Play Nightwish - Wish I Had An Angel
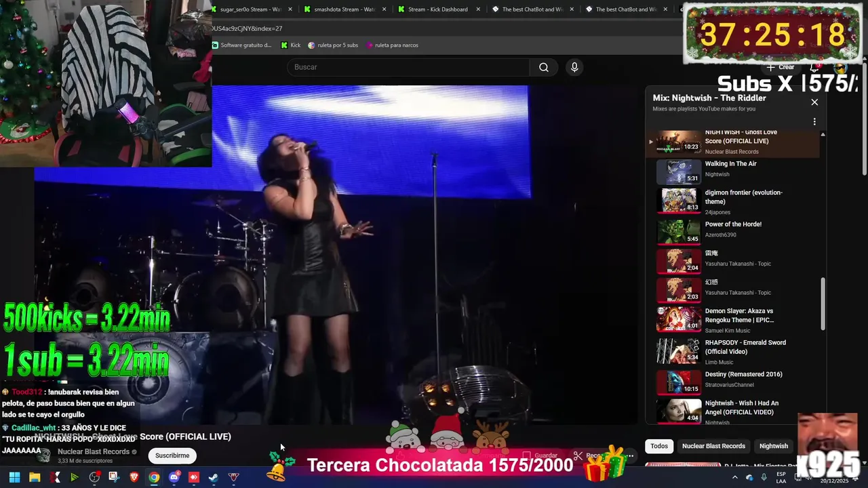This screenshot has height=488, width=868. click(732, 411)
